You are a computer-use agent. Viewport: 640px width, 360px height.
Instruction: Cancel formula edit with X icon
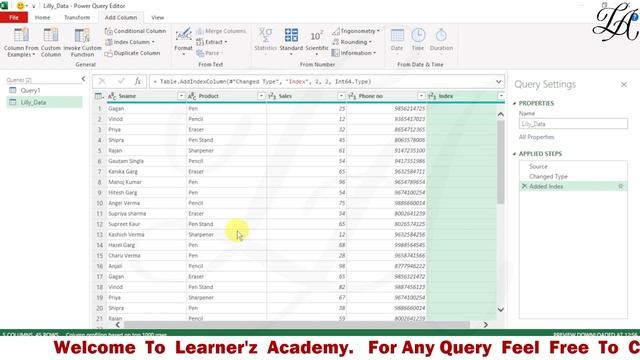tap(102, 81)
